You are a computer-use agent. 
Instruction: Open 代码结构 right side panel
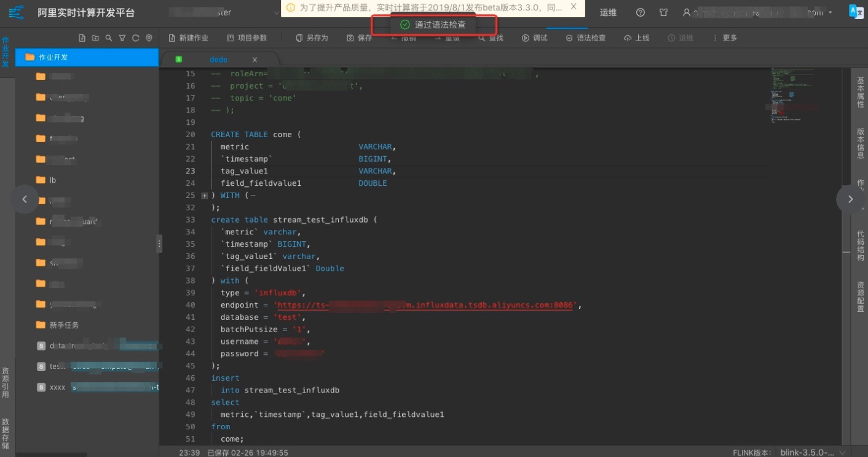[861, 245]
